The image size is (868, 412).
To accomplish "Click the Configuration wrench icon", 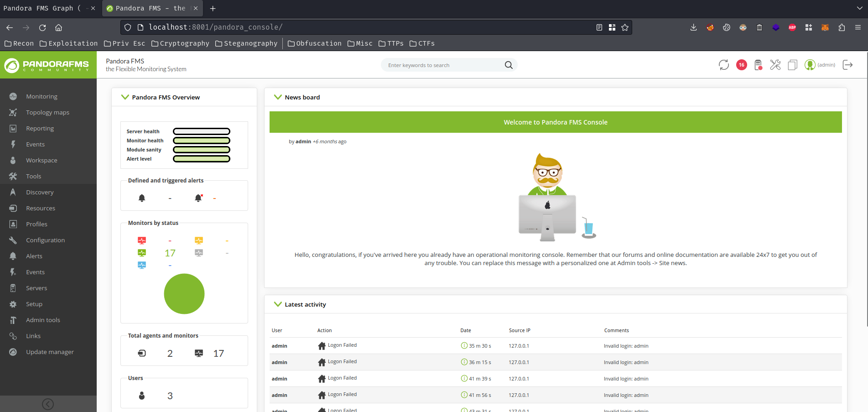I will tap(13, 240).
